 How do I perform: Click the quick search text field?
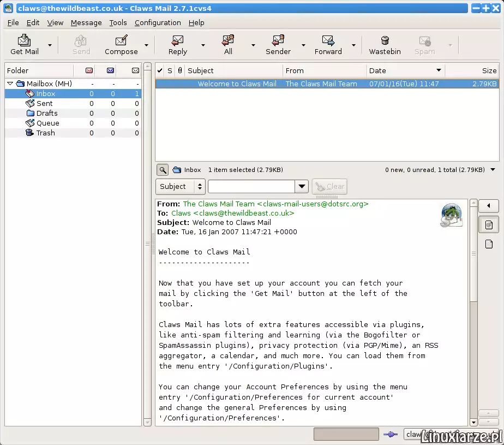pos(251,187)
